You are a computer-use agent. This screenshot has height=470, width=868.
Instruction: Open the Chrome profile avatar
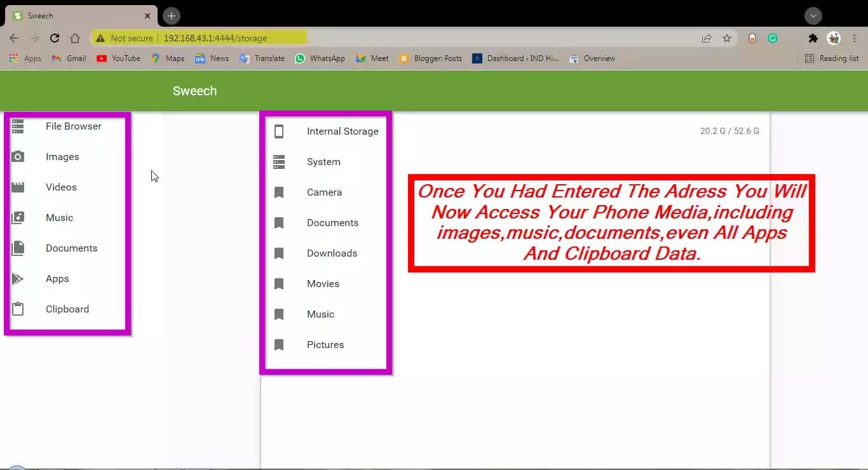pyautogui.click(x=834, y=38)
